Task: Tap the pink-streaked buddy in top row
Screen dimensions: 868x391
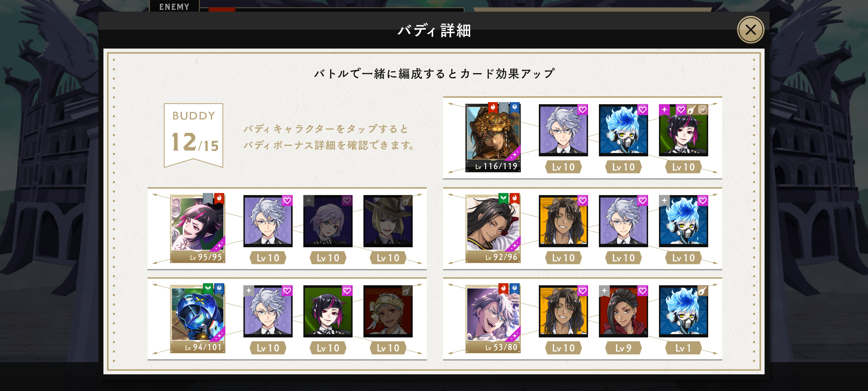Action: pyautogui.click(x=684, y=130)
